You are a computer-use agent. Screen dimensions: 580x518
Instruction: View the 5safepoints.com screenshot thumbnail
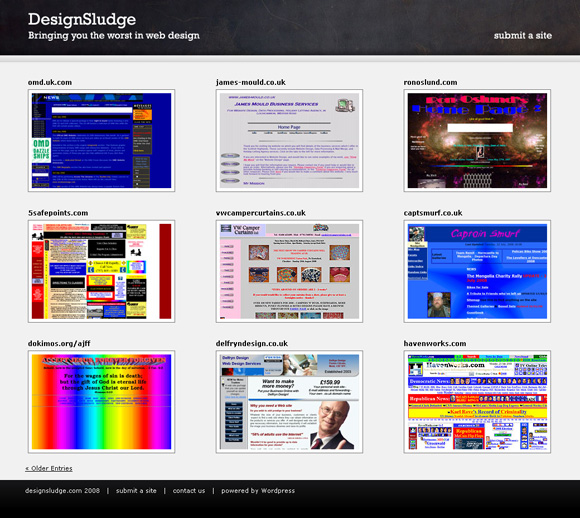[x=101, y=271]
